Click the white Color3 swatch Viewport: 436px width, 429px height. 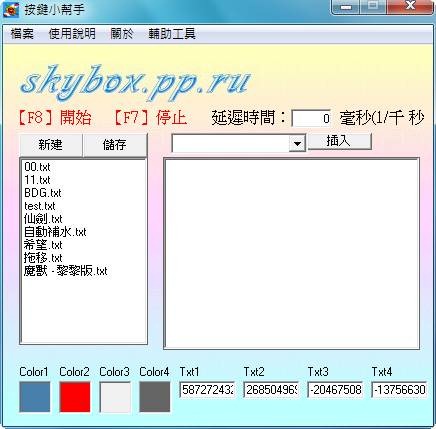(x=115, y=397)
